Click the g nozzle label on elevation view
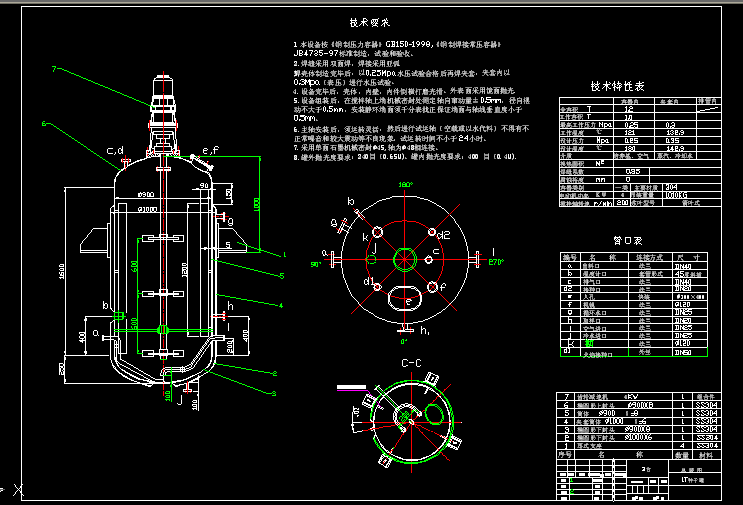Image resolution: width=743 pixels, height=505 pixels. pos(231,221)
